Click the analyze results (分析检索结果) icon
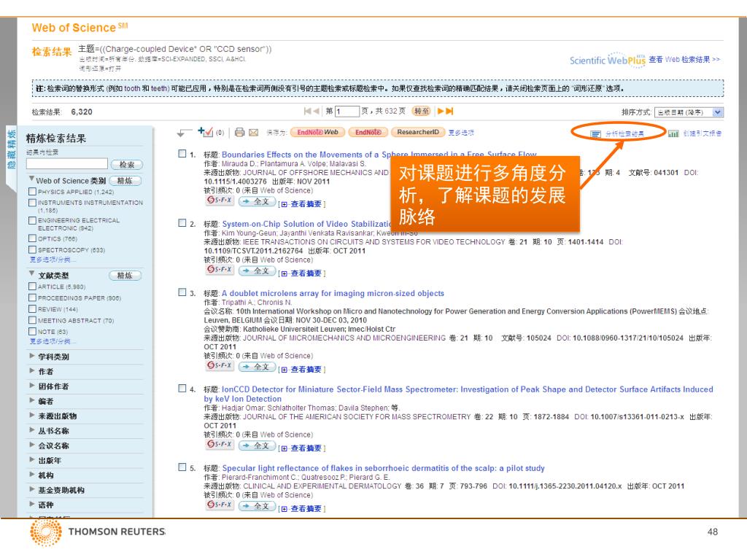747x560 pixels. tap(595, 134)
